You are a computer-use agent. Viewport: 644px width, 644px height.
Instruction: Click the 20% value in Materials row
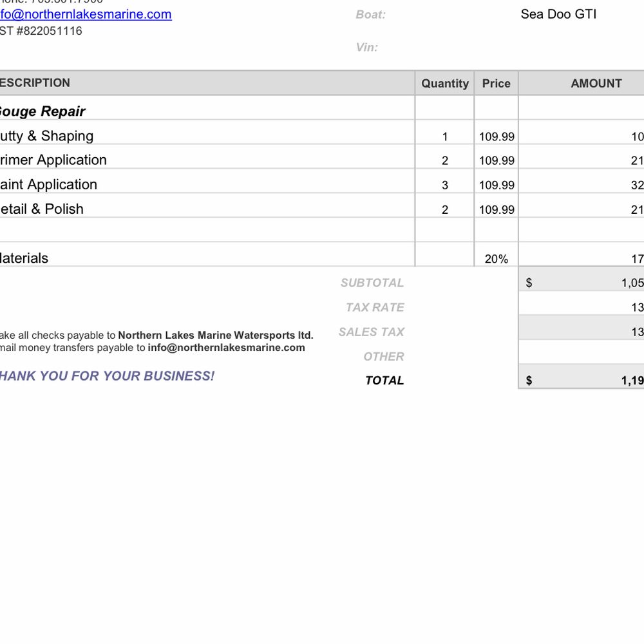point(497,259)
